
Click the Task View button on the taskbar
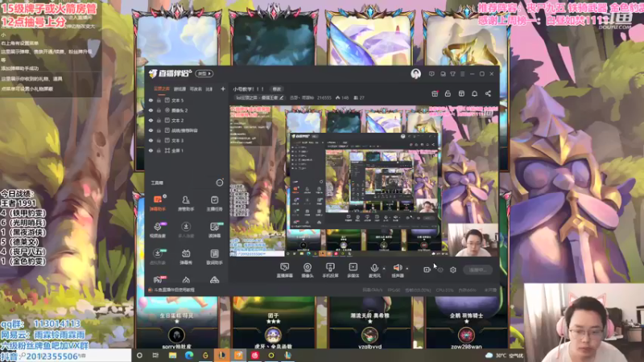(x=155, y=356)
